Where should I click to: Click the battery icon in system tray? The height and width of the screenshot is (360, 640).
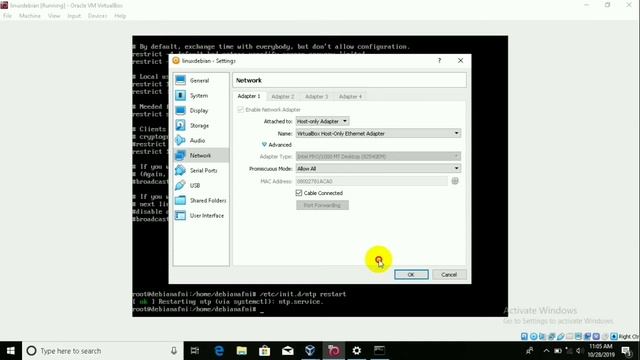(x=558, y=351)
